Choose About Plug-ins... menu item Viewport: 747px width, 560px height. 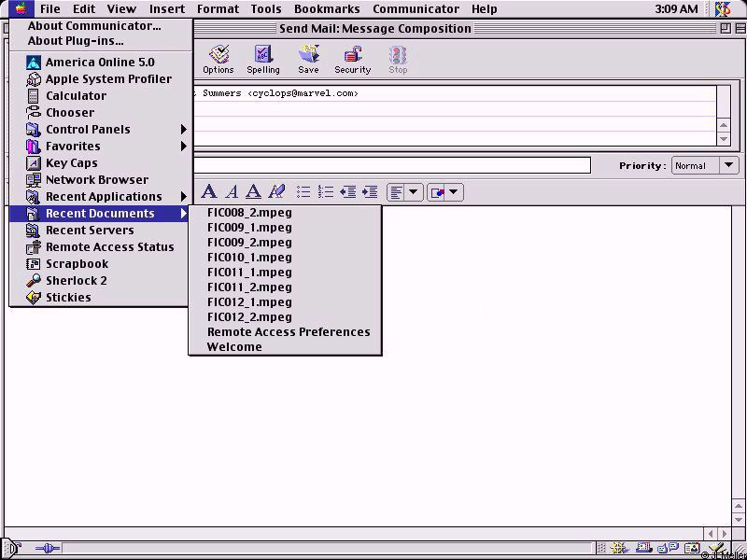click(101, 41)
